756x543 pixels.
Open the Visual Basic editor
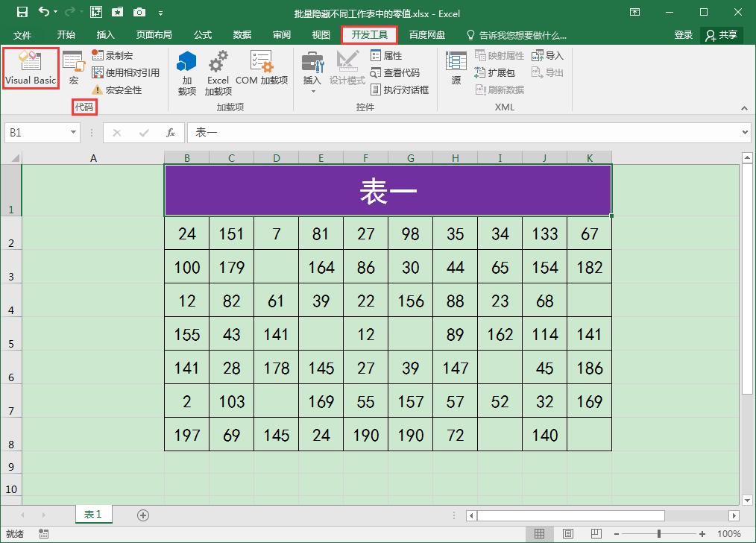pyautogui.click(x=30, y=68)
